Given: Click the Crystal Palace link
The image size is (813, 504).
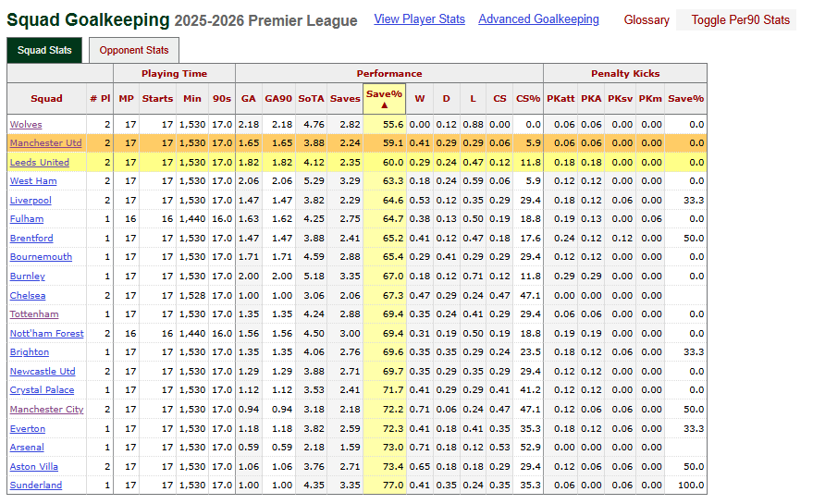Looking at the screenshot, I should pos(42,390).
